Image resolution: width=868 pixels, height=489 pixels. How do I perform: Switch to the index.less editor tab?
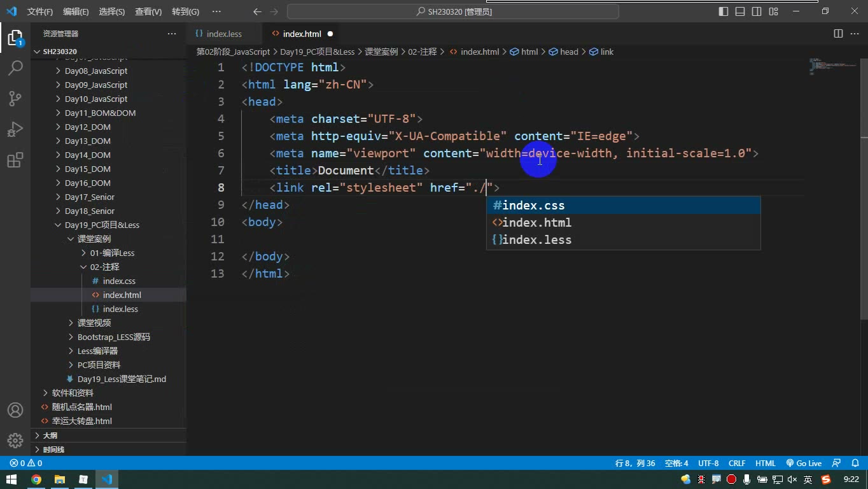coord(225,34)
